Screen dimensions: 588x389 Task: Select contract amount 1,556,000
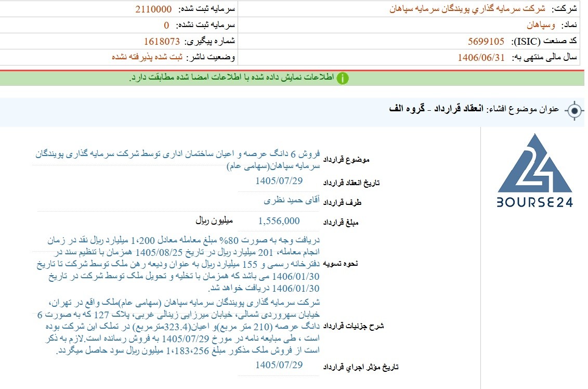[x=279, y=221]
